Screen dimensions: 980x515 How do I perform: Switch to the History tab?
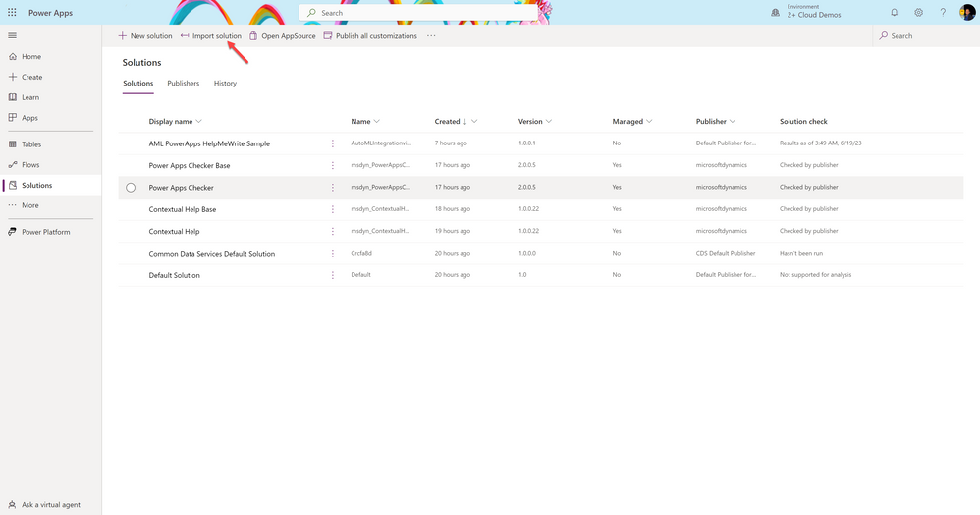click(x=225, y=84)
